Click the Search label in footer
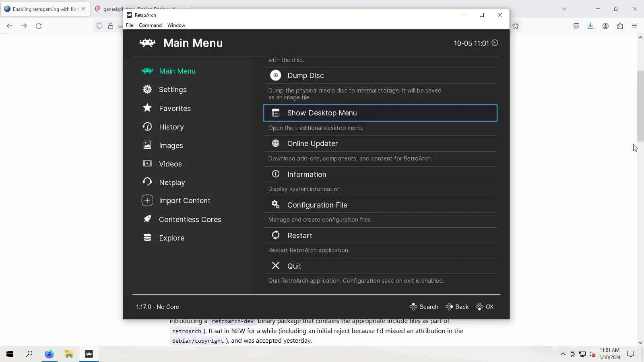 [429, 307]
